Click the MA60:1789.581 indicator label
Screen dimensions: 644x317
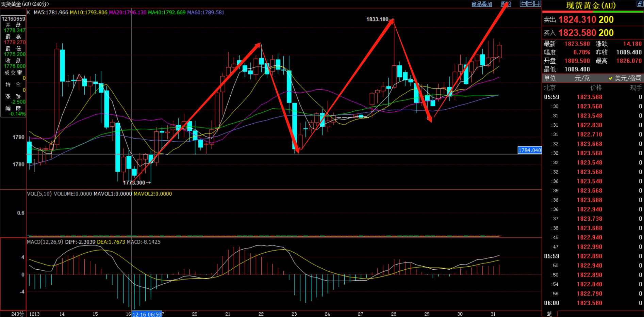[x=206, y=12]
